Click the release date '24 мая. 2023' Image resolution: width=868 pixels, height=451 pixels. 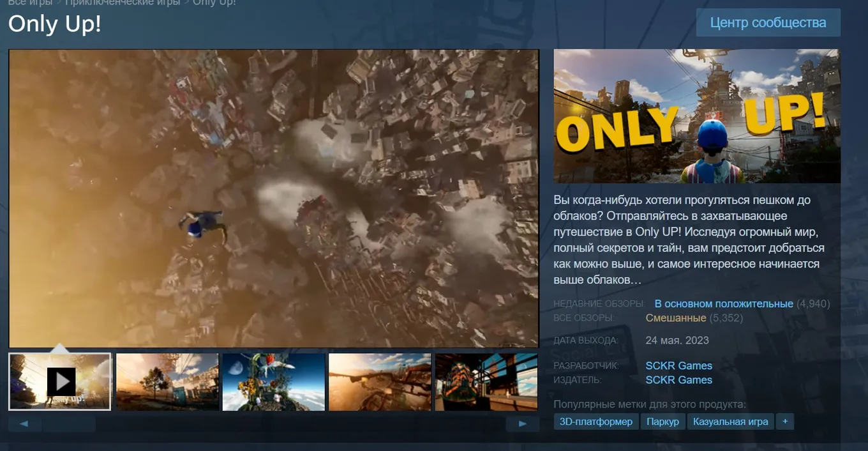tap(677, 340)
